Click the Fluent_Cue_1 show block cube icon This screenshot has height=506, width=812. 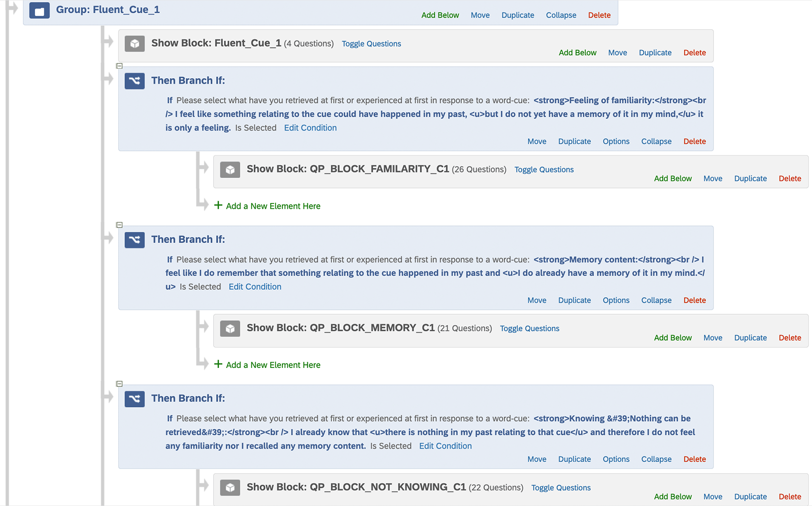pyautogui.click(x=135, y=43)
